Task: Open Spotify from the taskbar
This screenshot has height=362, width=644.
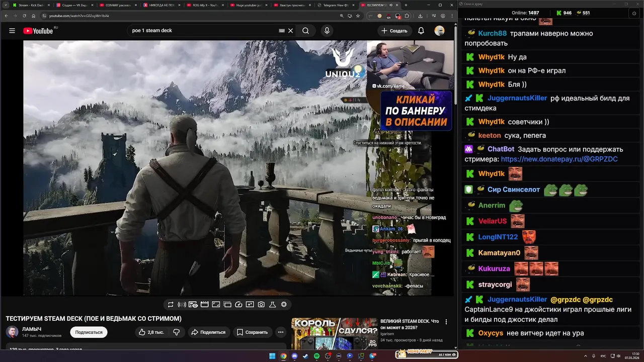Action: [316, 356]
